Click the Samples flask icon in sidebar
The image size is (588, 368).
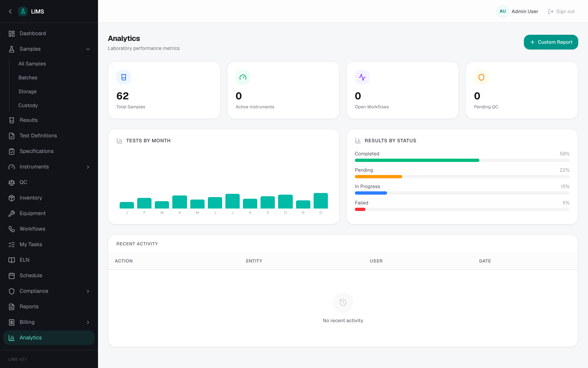(x=12, y=49)
